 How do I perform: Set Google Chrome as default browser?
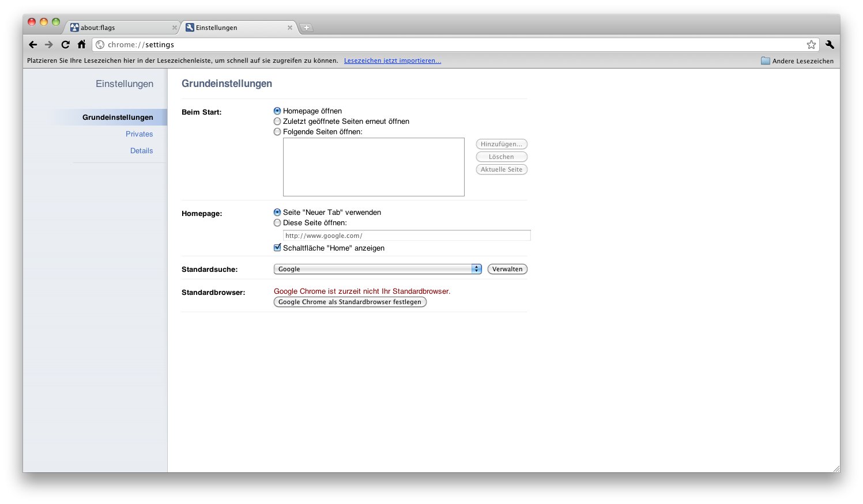349,301
